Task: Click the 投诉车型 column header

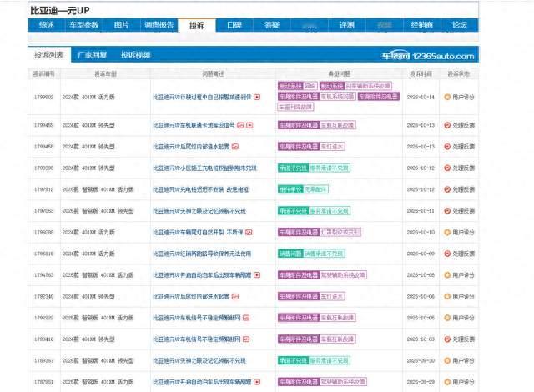Action: 105,74
